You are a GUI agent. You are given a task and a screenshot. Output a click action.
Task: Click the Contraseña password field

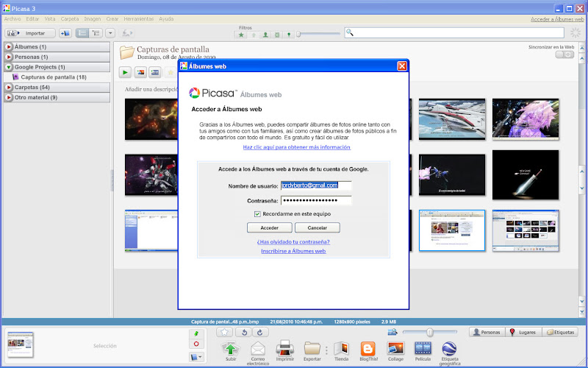(316, 200)
